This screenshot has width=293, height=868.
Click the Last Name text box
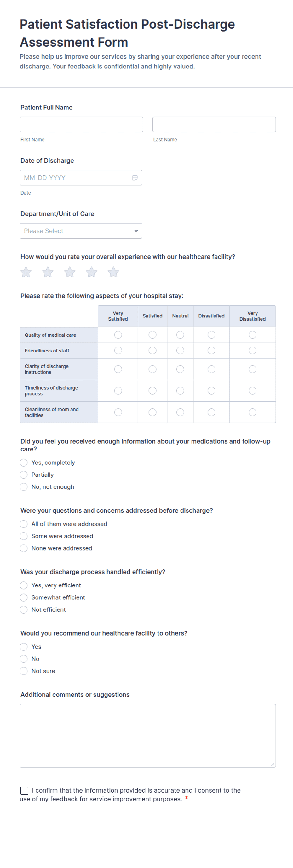214,124
